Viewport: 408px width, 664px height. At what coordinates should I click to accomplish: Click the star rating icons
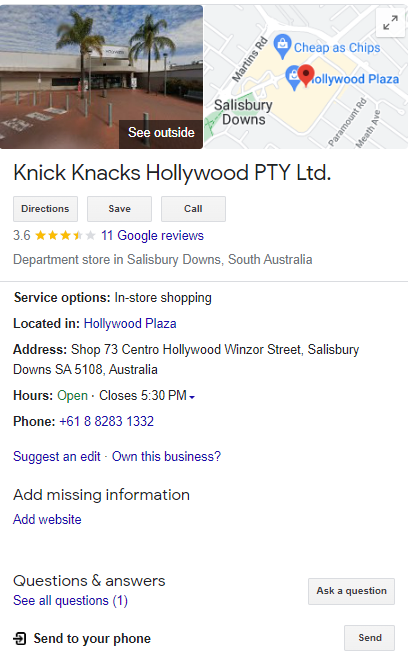65,235
